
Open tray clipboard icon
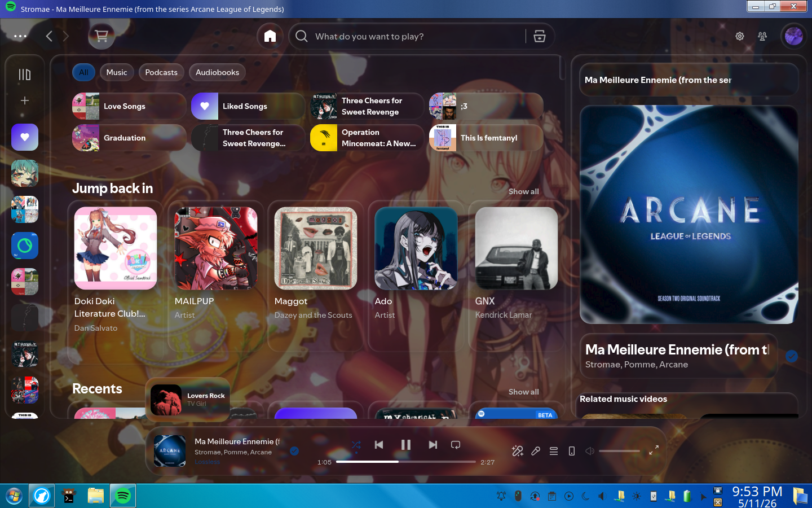(x=552, y=496)
